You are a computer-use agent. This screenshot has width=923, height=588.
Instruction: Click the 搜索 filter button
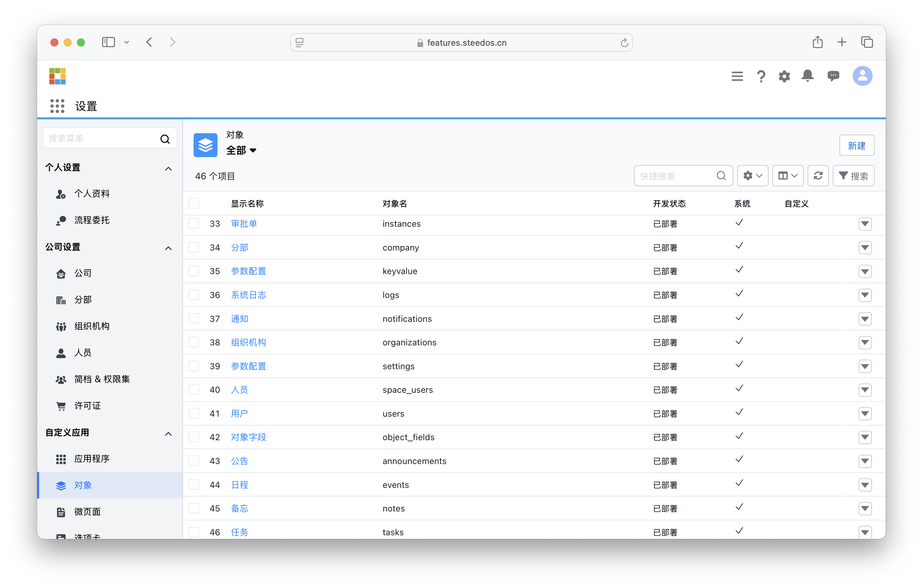[x=853, y=176]
